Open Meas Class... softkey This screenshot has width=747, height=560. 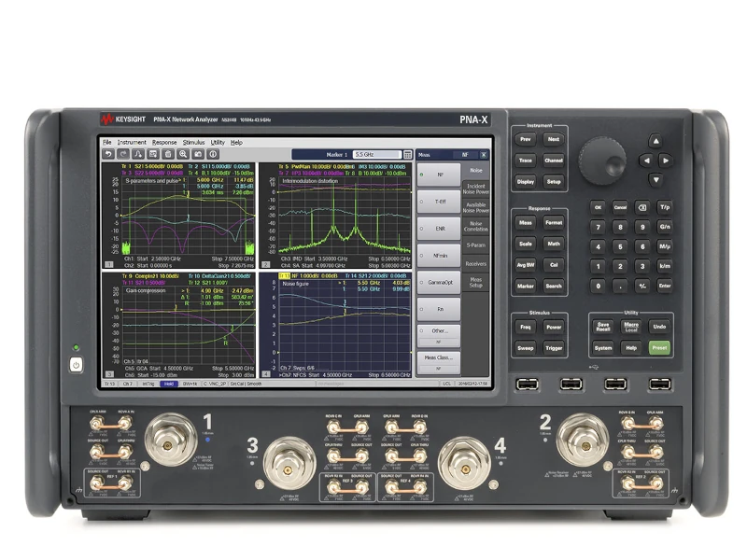439,362
